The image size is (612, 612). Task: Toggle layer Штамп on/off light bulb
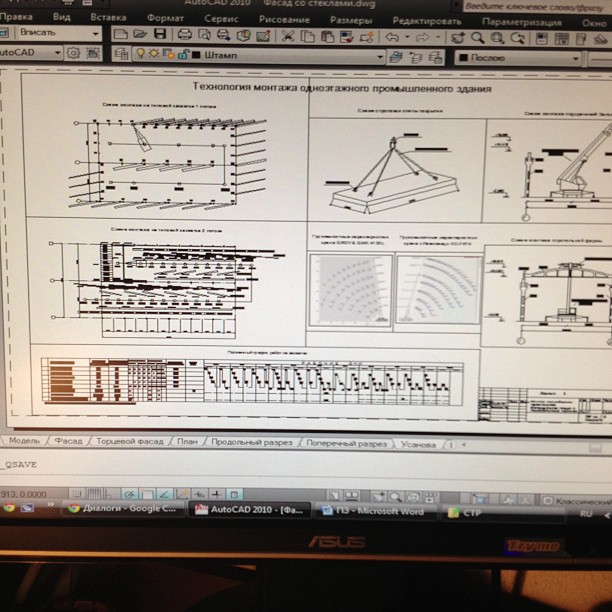point(141,53)
